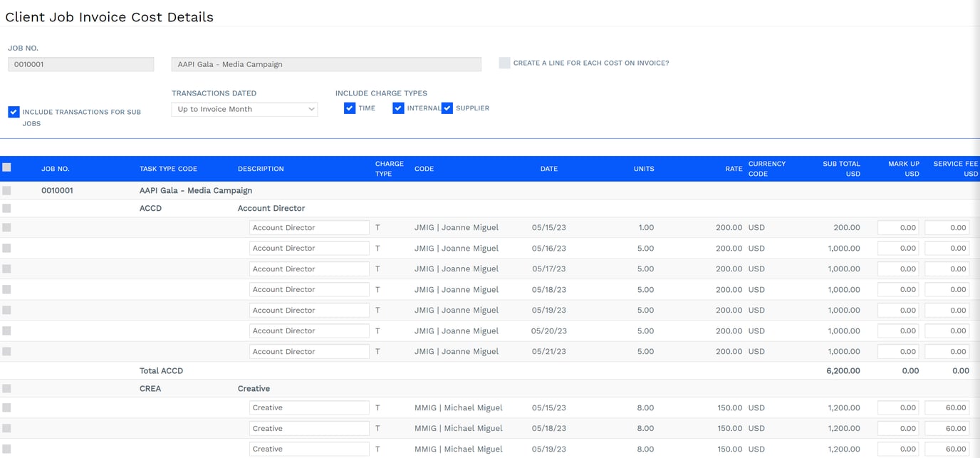Click the Sub Total USD column header
Screen dimensions: 980x458
pos(841,169)
